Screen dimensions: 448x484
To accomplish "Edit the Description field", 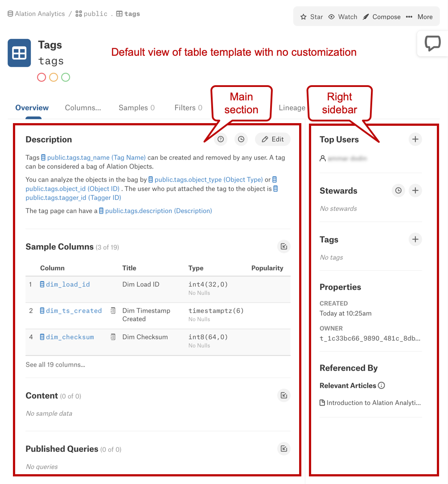I will (x=273, y=139).
